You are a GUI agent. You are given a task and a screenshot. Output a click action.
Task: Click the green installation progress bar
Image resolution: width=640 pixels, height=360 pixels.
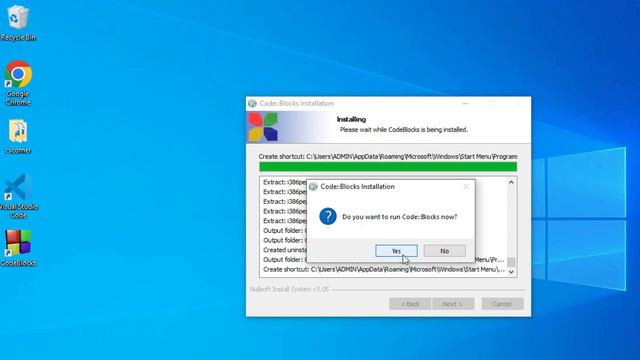[388, 167]
